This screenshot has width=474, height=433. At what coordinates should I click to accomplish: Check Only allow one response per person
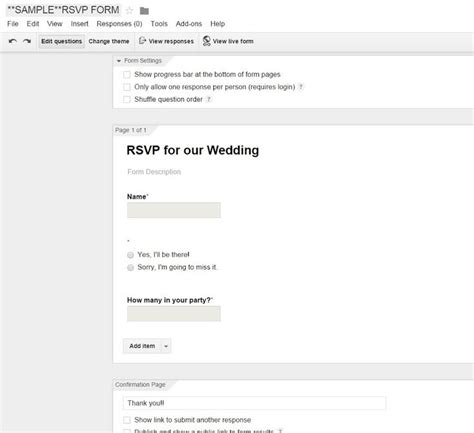(127, 87)
